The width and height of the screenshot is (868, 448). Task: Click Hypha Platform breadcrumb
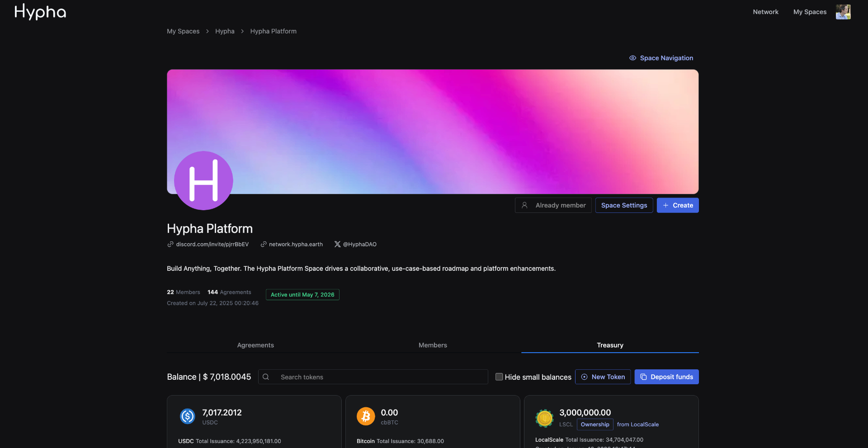click(x=274, y=31)
